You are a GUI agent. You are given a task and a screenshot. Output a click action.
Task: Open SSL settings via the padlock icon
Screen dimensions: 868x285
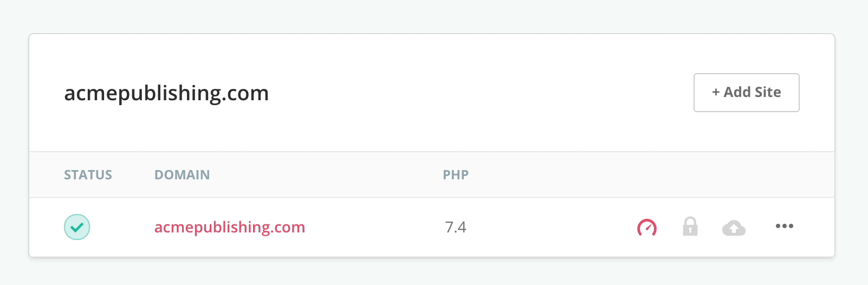[x=690, y=226]
